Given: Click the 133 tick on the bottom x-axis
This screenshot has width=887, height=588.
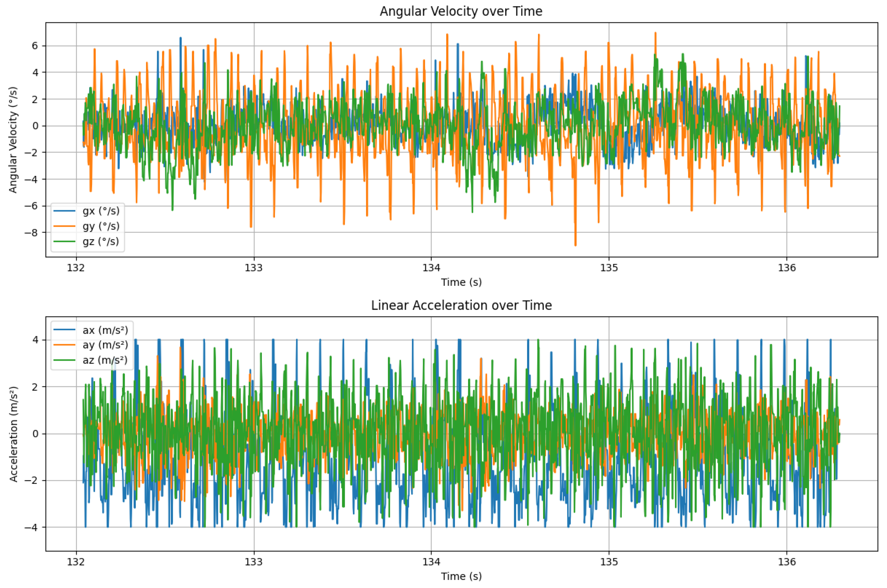Looking at the screenshot, I should click(254, 562).
